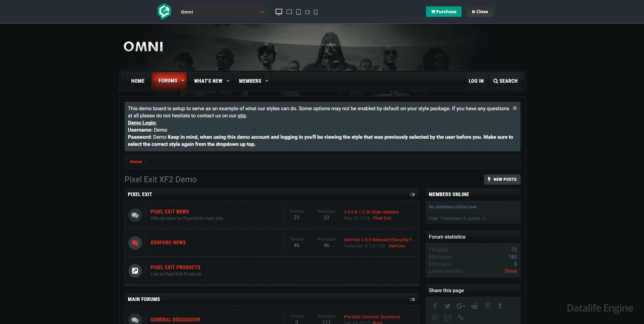This screenshot has height=324, width=644.
Task: Share this page on Reddit
Action: (x=475, y=306)
